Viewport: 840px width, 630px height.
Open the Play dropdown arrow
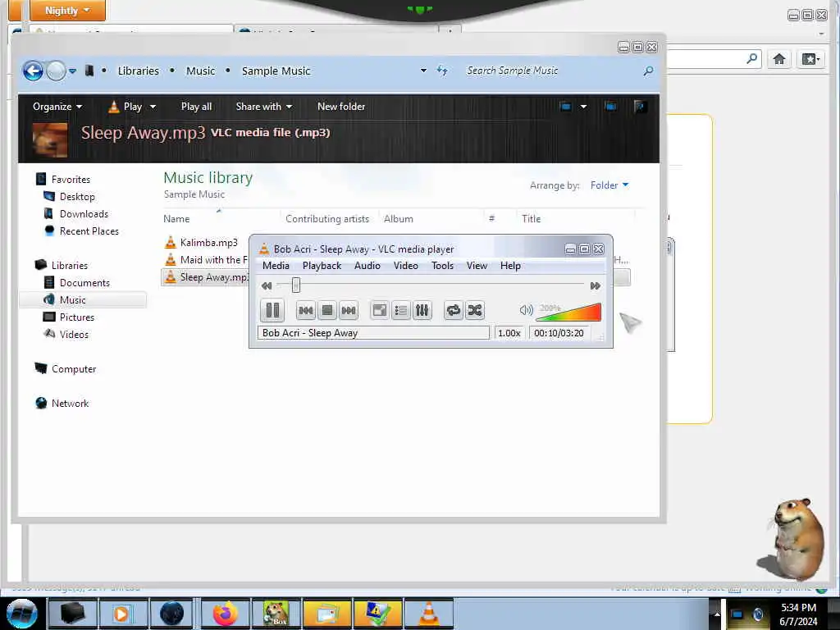click(x=153, y=107)
